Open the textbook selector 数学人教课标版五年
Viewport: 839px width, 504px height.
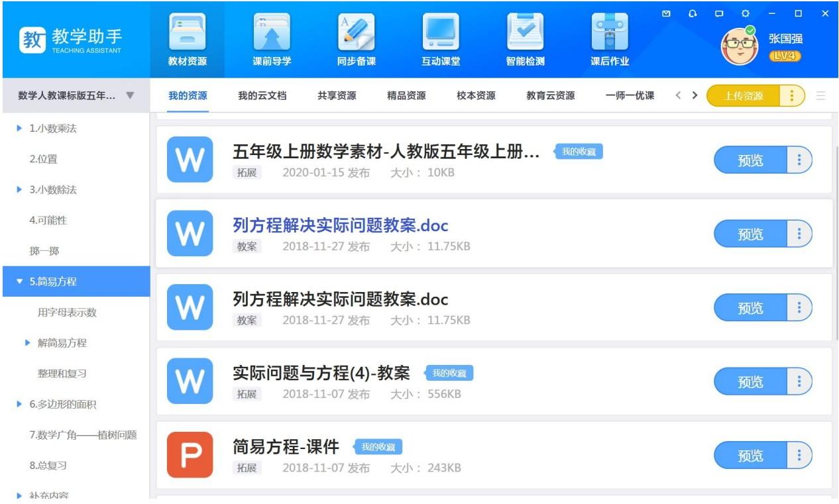(x=76, y=95)
